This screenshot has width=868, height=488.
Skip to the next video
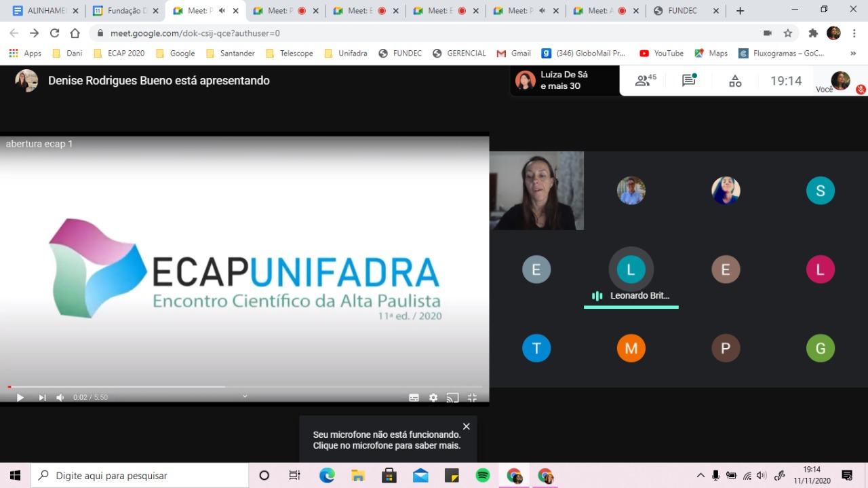click(x=42, y=398)
